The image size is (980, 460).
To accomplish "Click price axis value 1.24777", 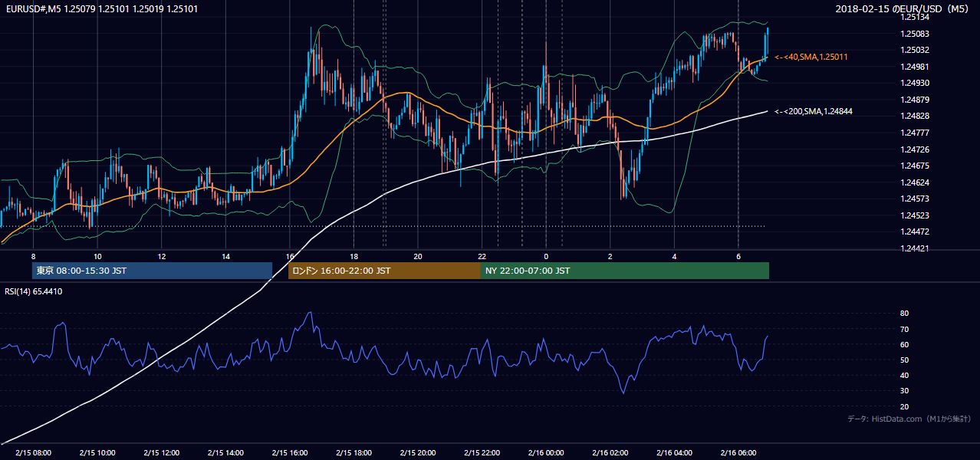I will [916, 133].
